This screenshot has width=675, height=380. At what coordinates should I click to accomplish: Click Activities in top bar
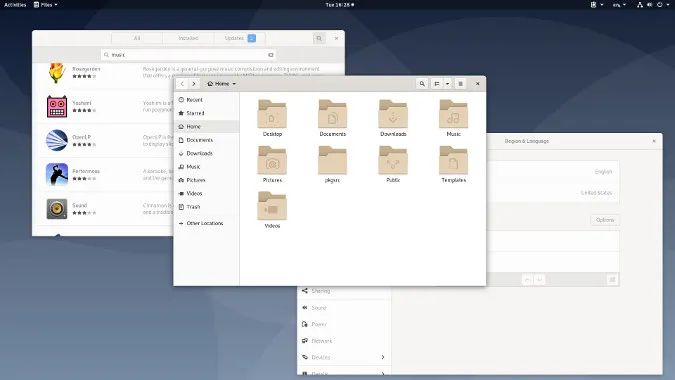(15, 5)
